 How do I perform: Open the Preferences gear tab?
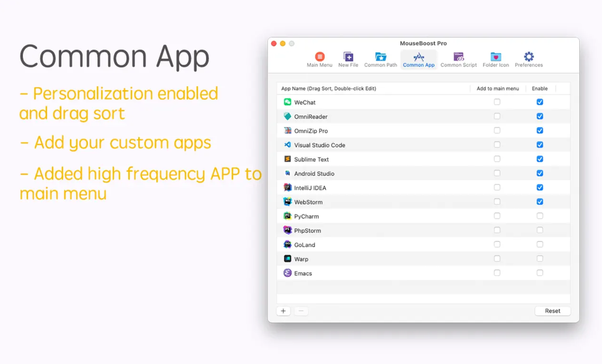pyautogui.click(x=529, y=60)
